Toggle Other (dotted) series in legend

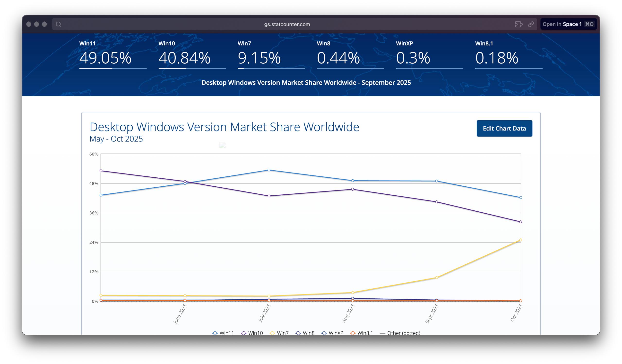[x=403, y=333]
